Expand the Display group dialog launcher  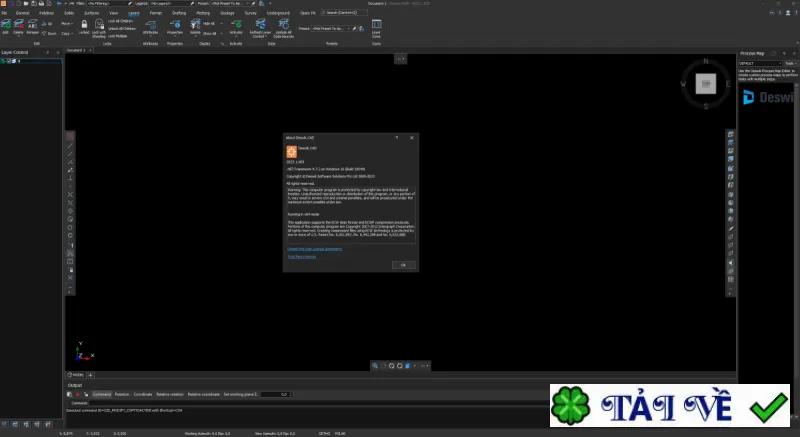222,44
